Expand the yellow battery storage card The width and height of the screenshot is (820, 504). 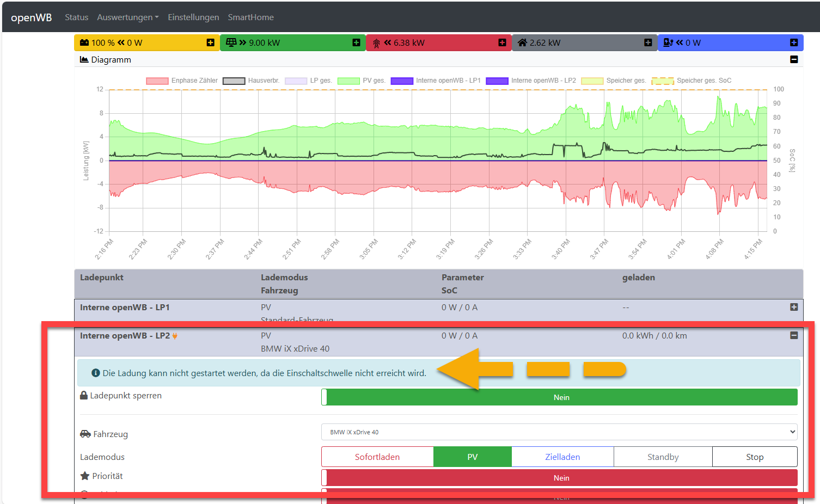tap(210, 42)
